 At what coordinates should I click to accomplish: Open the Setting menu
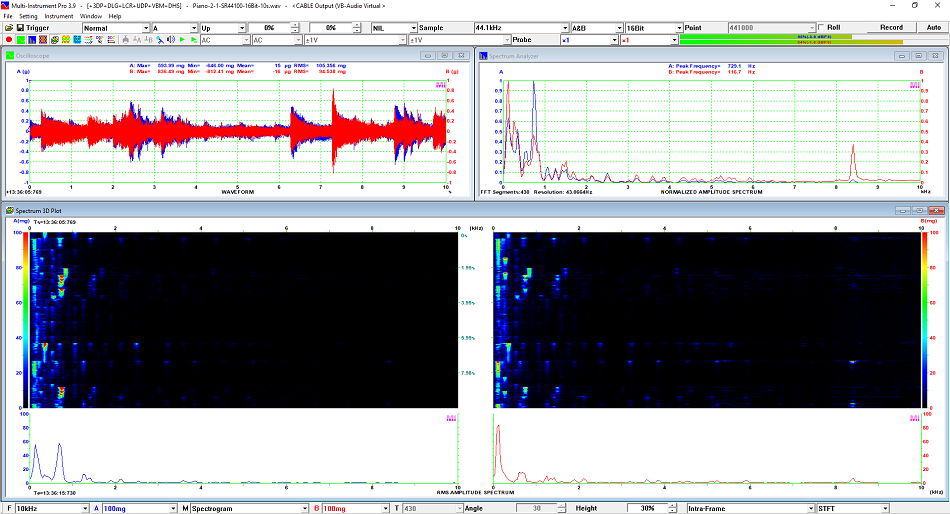pos(28,16)
